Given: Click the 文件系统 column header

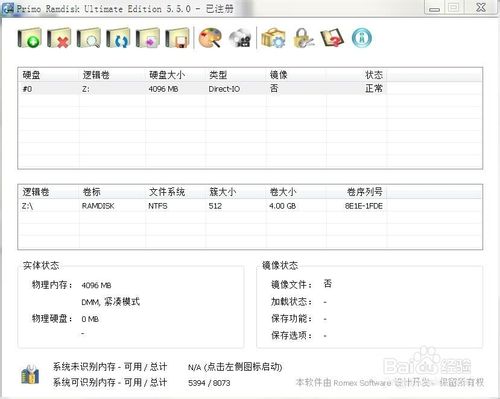Looking at the screenshot, I should point(175,192).
